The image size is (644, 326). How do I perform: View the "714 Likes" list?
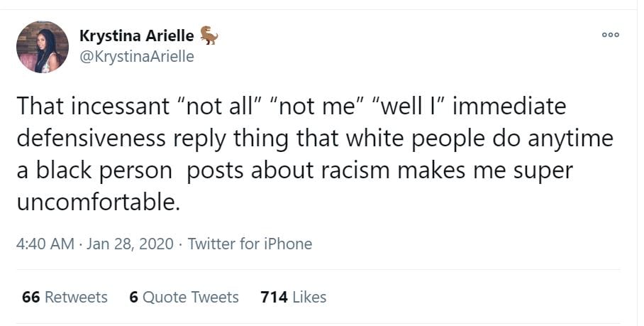coord(294,297)
